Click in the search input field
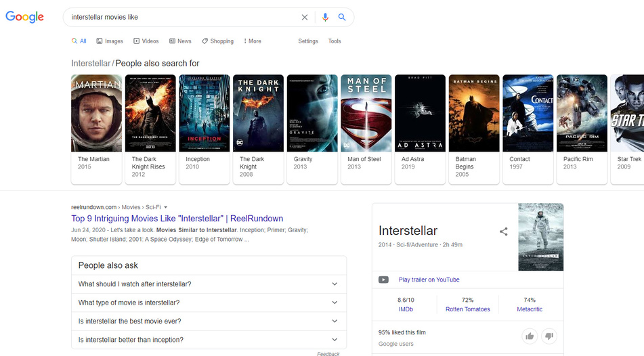Image resolution: width=644 pixels, height=356 pixels. click(183, 17)
